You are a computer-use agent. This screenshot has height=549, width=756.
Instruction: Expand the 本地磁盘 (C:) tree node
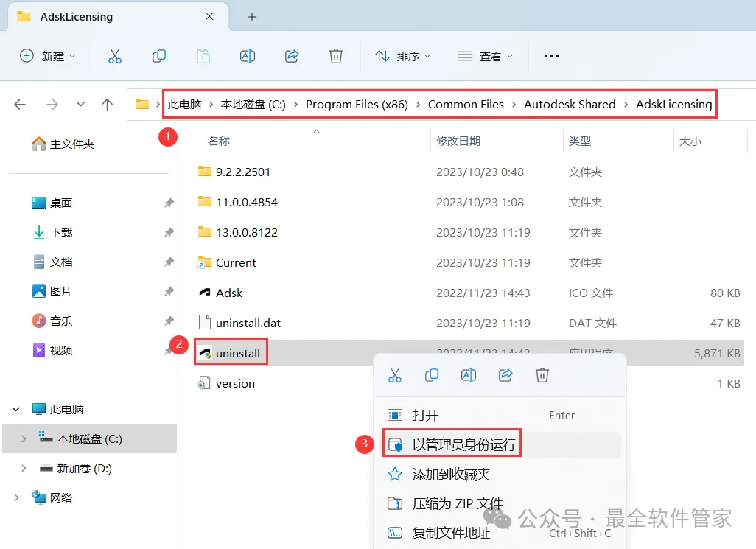point(24,438)
